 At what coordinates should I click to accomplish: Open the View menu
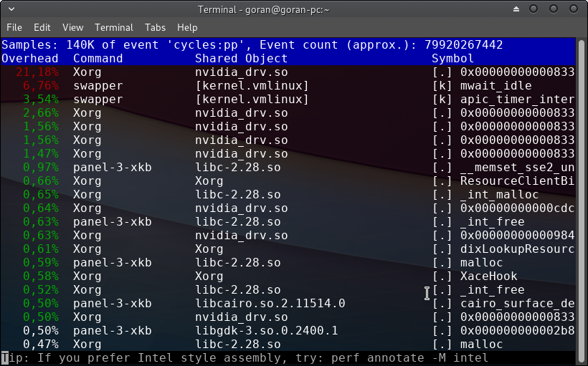pyautogui.click(x=72, y=27)
